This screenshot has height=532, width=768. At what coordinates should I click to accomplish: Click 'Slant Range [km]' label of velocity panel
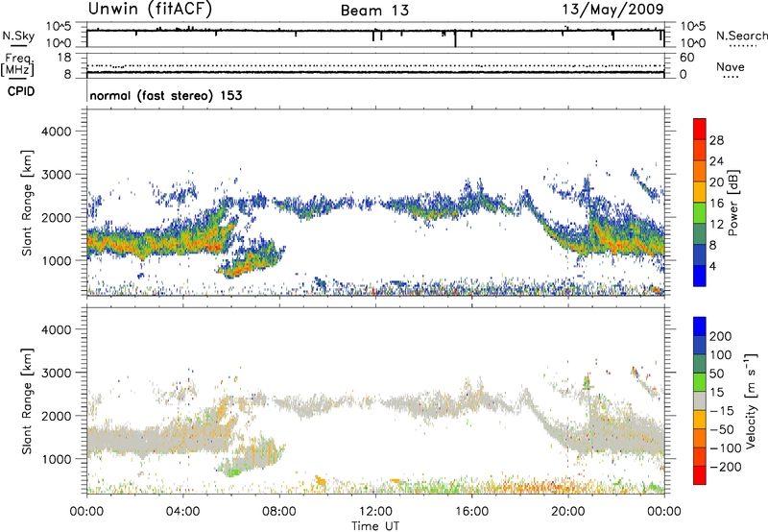point(27,401)
